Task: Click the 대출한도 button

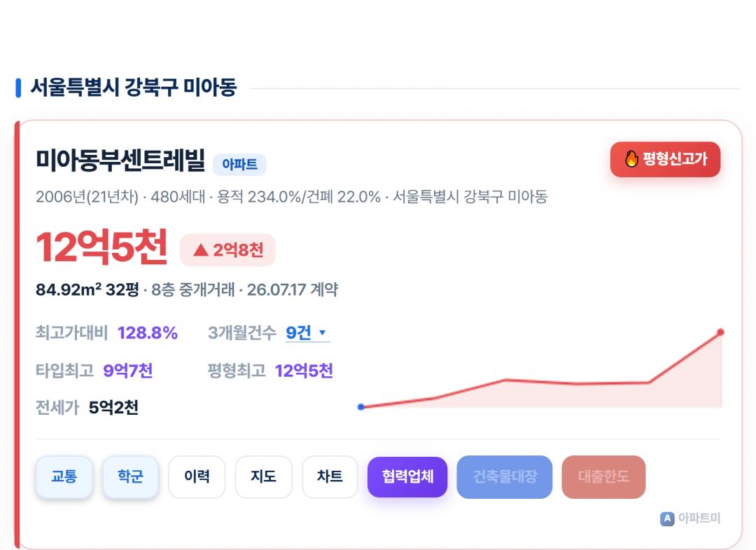Action: pos(603,476)
